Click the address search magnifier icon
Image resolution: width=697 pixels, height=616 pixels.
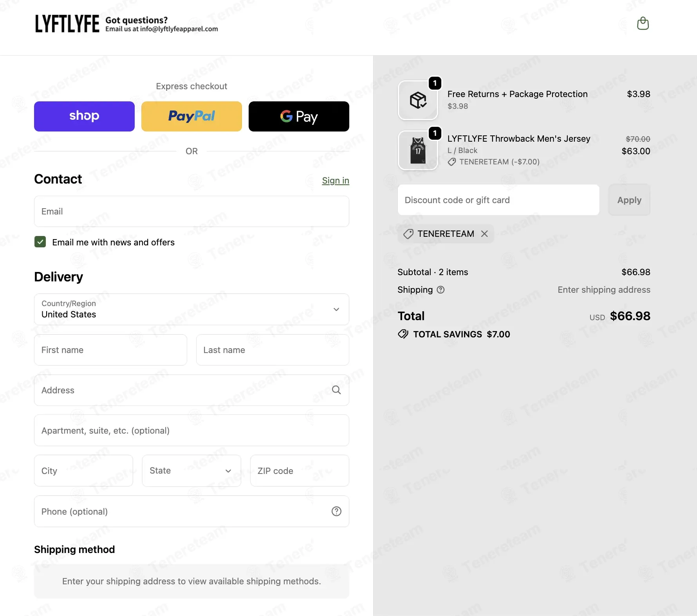coord(336,390)
